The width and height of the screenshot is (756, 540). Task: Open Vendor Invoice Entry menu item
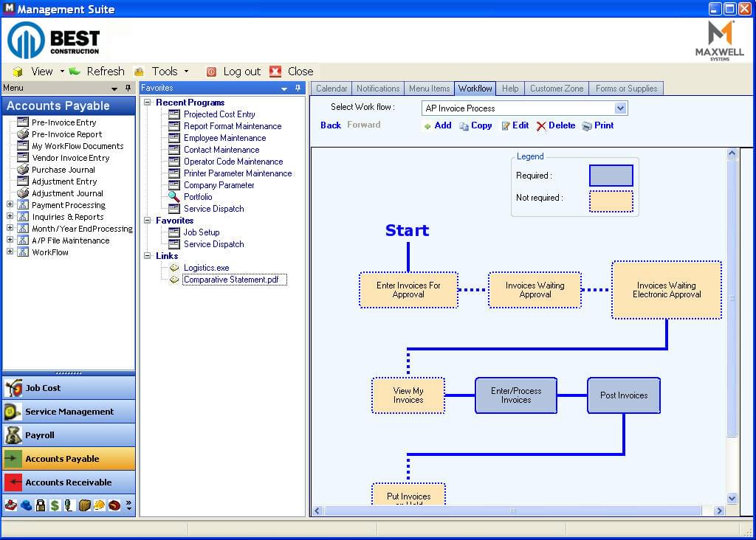point(71,158)
